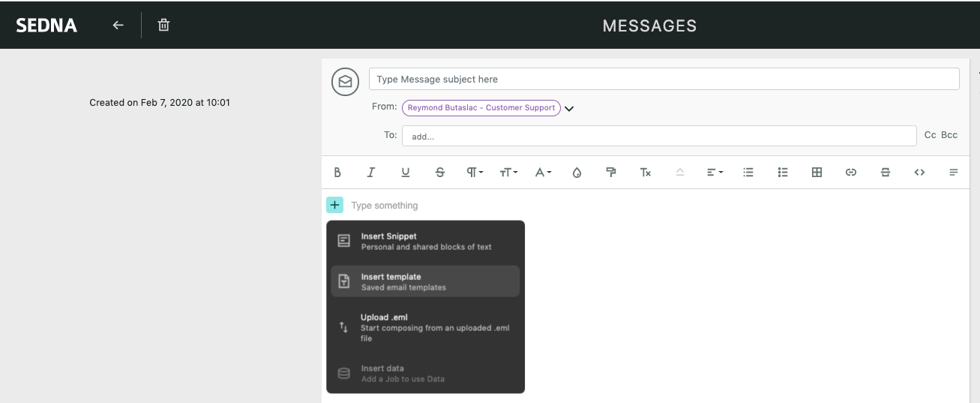Insert a table using the grid icon

pos(817,172)
